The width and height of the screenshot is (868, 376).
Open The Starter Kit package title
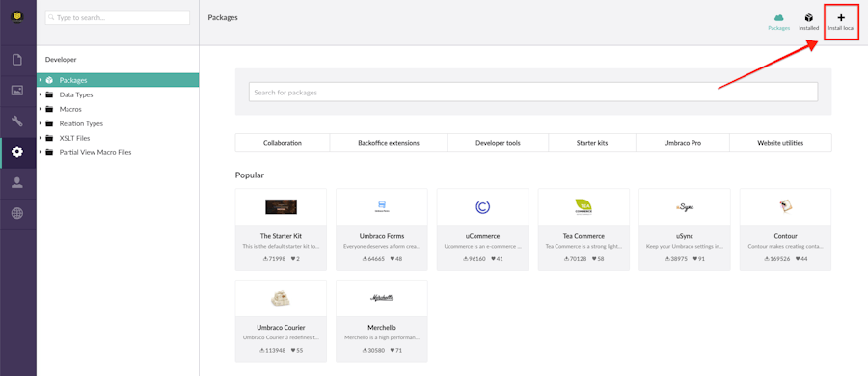click(281, 236)
